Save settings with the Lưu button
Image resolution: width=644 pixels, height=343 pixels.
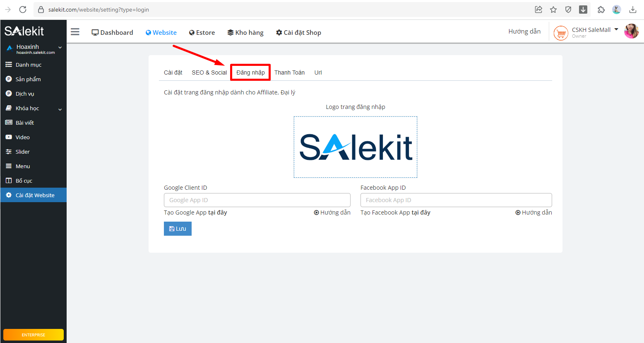click(x=178, y=229)
